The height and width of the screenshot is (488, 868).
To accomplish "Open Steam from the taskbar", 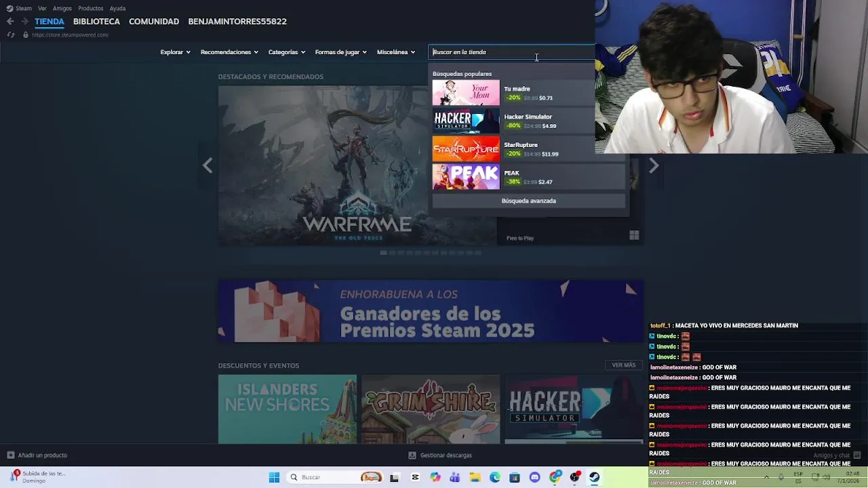I will (x=594, y=477).
